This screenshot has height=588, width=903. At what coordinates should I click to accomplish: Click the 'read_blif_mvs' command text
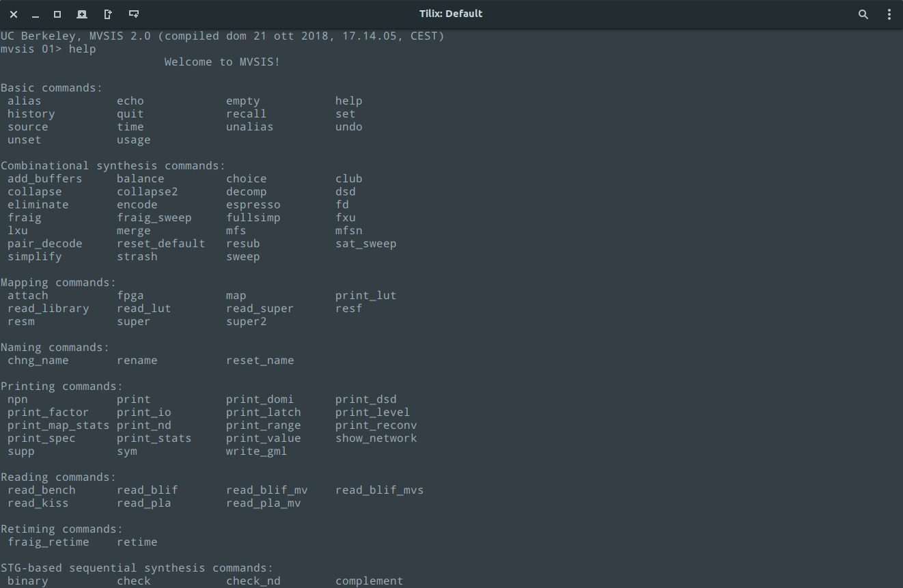[380, 490]
